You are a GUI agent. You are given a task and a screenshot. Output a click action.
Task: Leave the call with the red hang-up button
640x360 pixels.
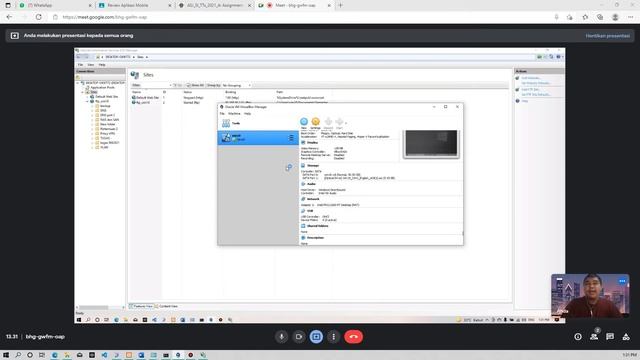(353, 337)
